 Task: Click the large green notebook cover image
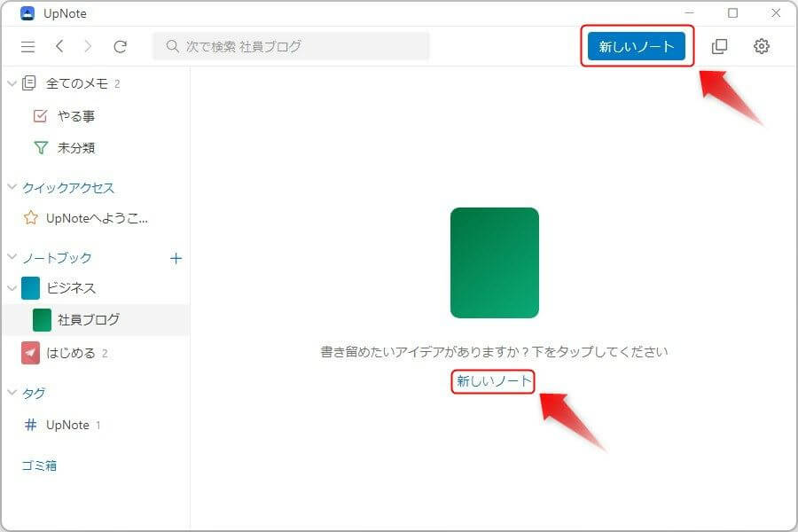click(495, 262)
